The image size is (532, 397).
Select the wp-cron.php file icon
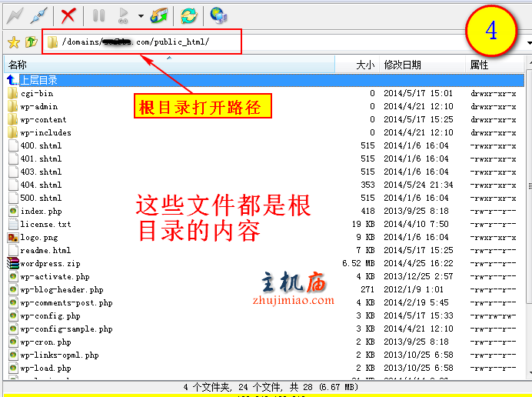[x=13, y=342]
